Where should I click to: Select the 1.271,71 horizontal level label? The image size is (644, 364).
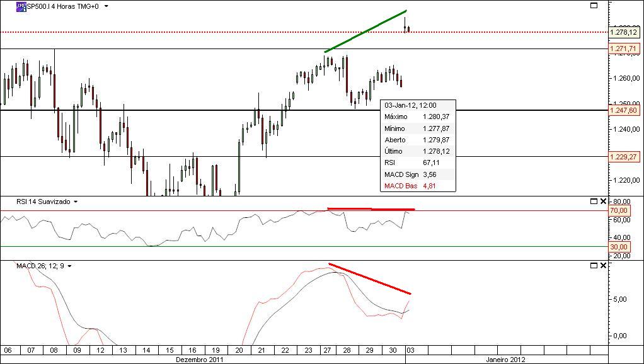pyautogui.click(x=624, y=49)
